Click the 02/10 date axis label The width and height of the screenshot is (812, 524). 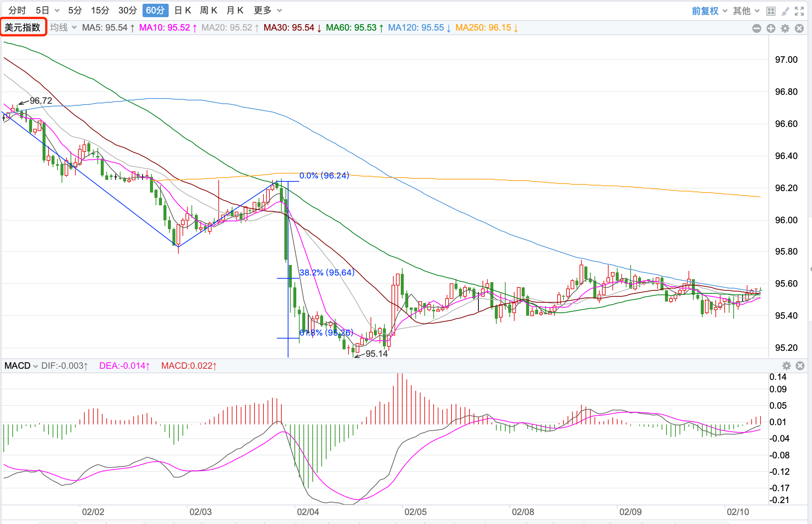(x=738, y=512)
